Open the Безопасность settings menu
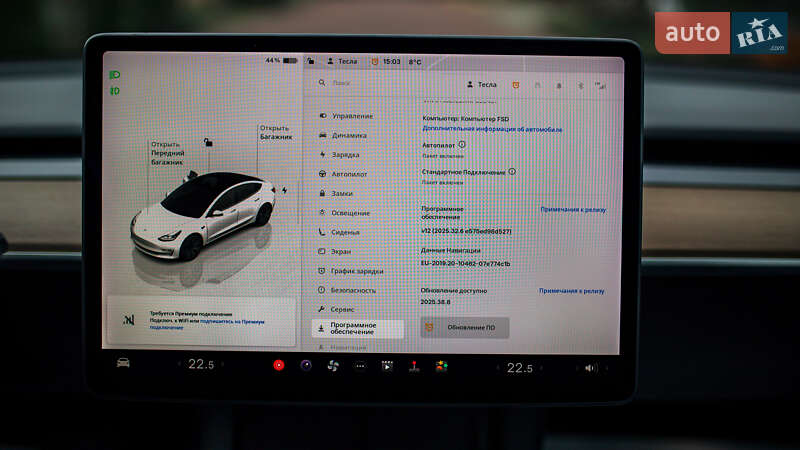Image resolution: width=800 pixels, height=450 pixels. 347,290
